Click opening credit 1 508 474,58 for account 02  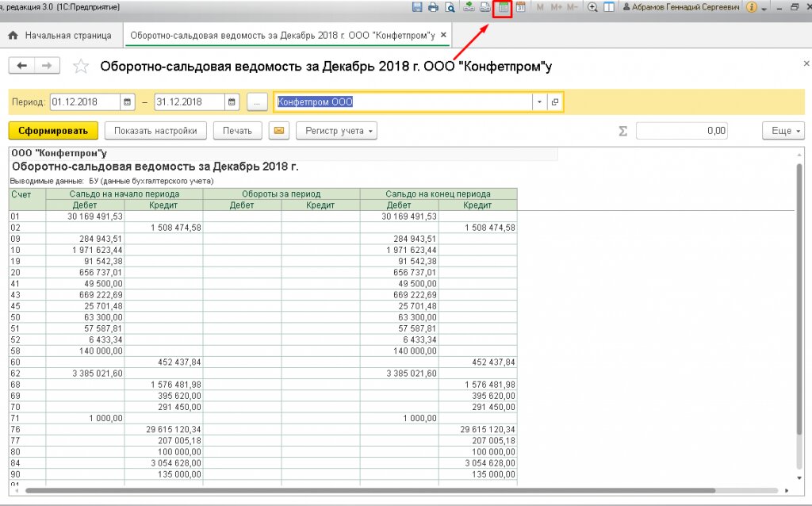pyautogui.click(x=163, y=228)
